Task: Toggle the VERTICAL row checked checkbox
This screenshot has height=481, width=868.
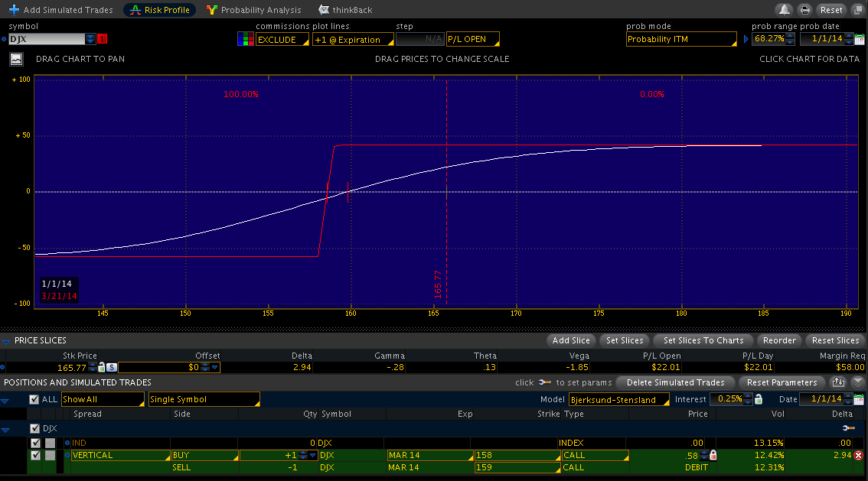Action: 35,455
